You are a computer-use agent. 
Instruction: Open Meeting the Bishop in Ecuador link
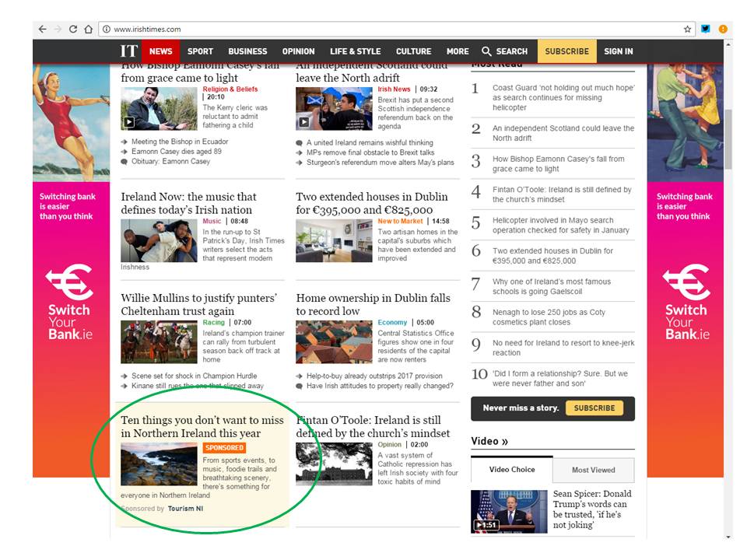click(180, 142)
